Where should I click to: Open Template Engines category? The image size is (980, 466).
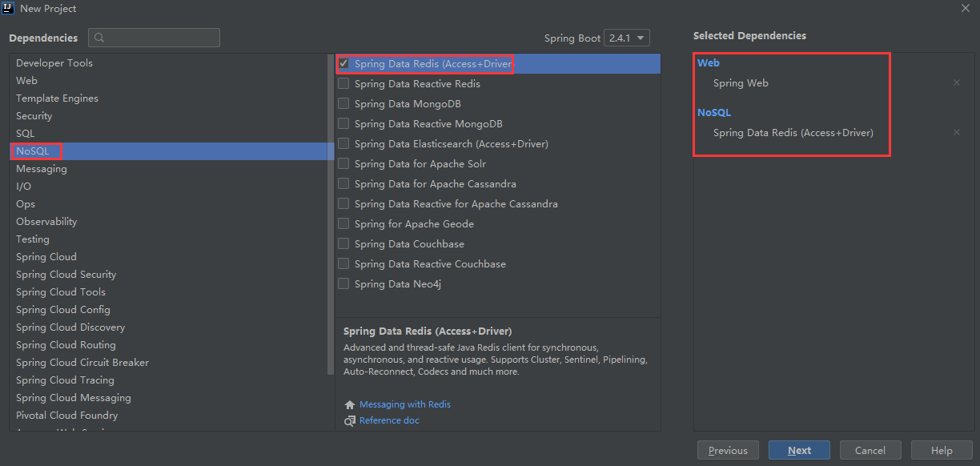(168, 98)
